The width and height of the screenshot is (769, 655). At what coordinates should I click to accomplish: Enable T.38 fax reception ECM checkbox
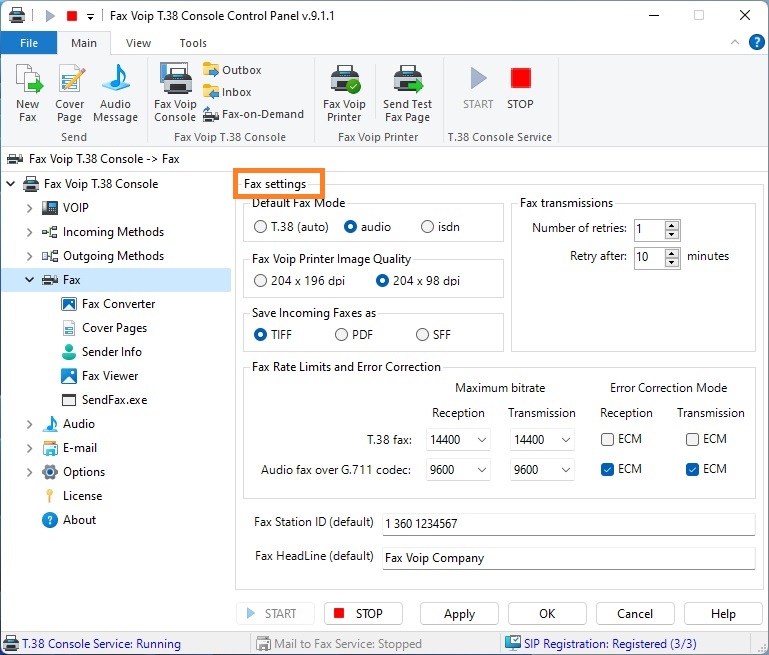pos(607,439)
